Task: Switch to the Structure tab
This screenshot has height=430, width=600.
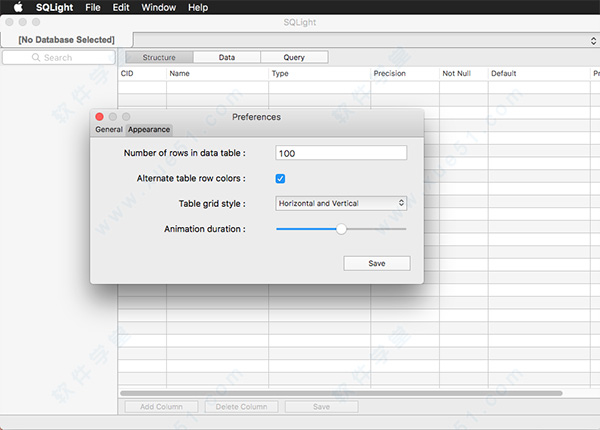Action: [x=159, y=57]
